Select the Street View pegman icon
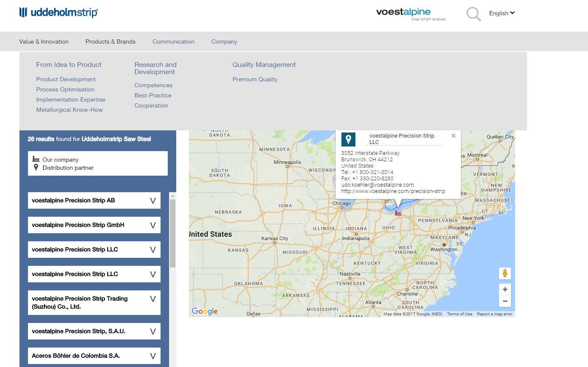The image size is (588, 367). click(x=505, y=273)
